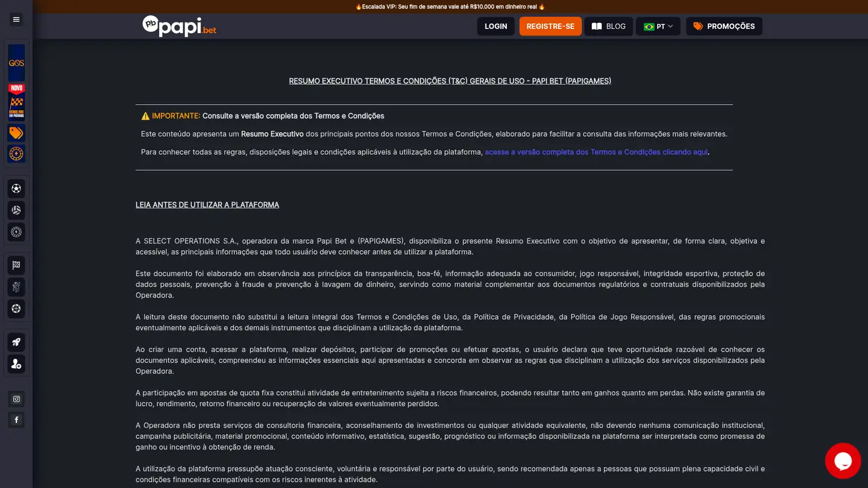Open the volleyball icon in sidebar

click(16, 210)
